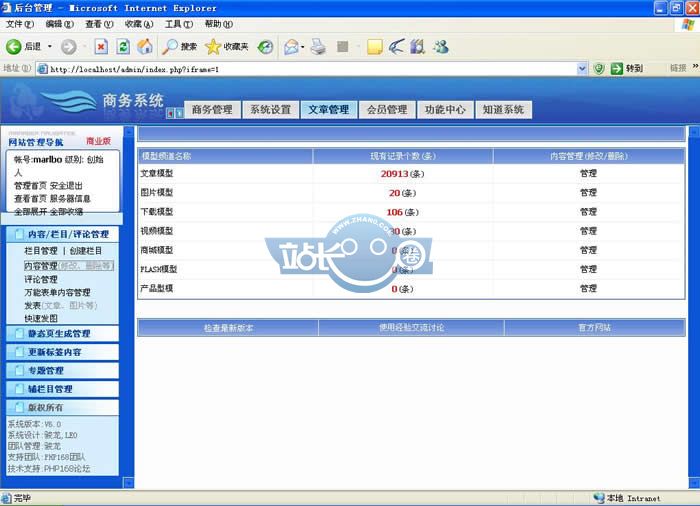Screen dimensions: 700x506
Task: Click the Research books toolbar icon
Action: click(417, 46)
